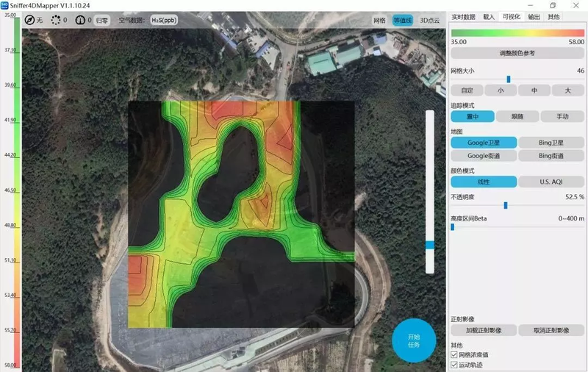The height and width of the screenshot is (372, 588).
Task: Open the 载入 tab
Action: tap(489, 17)
